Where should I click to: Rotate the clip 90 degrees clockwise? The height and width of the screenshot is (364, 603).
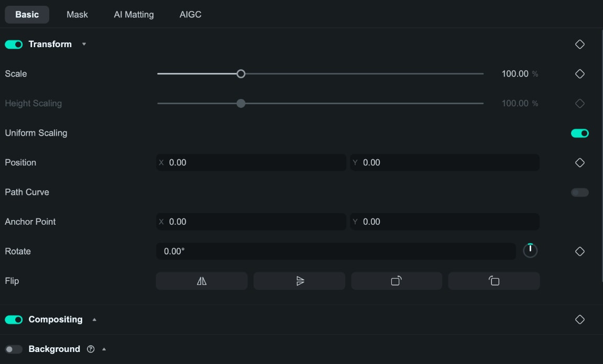[397, 281]
